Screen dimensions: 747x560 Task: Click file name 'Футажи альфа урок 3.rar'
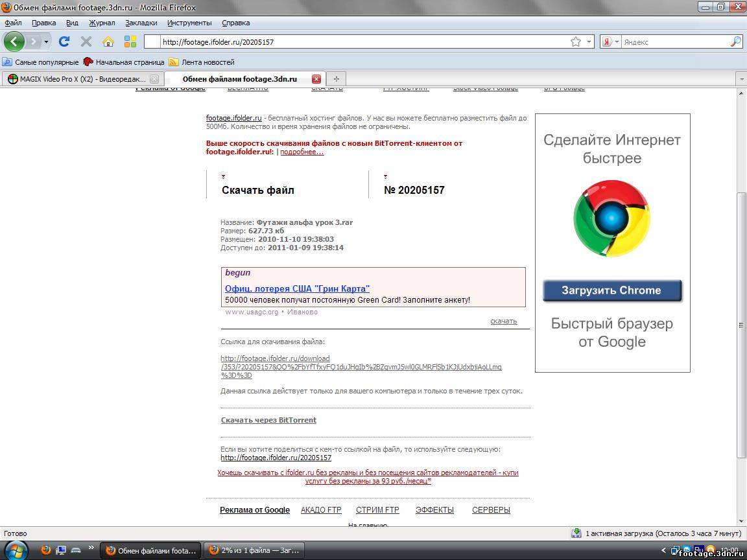305,222
